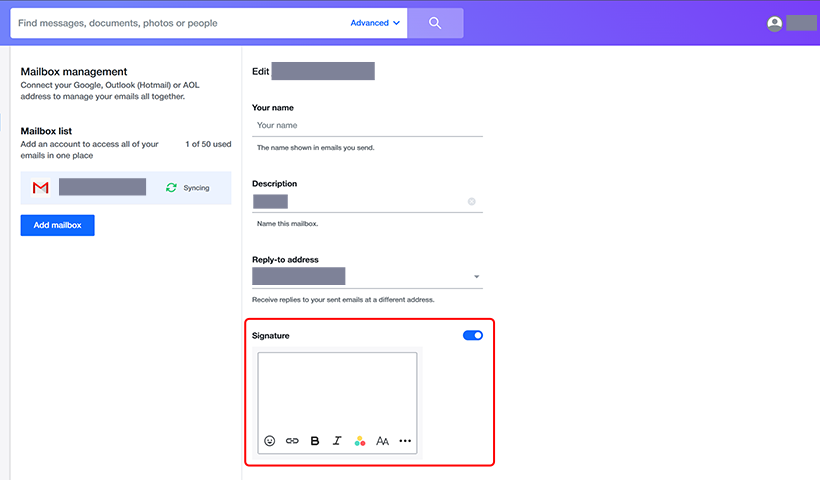Viewport: 820px width, 480px height.
Task: Open more formatting options ellipsis
Action: tap(405, 441)
